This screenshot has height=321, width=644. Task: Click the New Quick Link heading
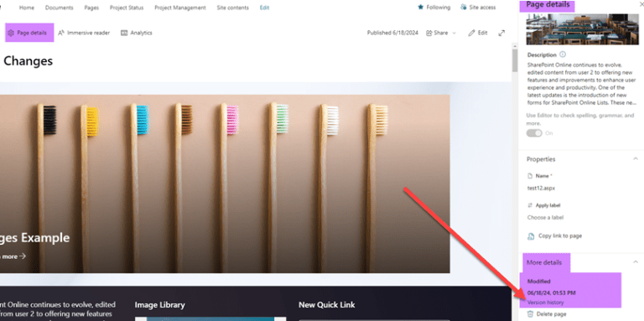tap(326, 304)
